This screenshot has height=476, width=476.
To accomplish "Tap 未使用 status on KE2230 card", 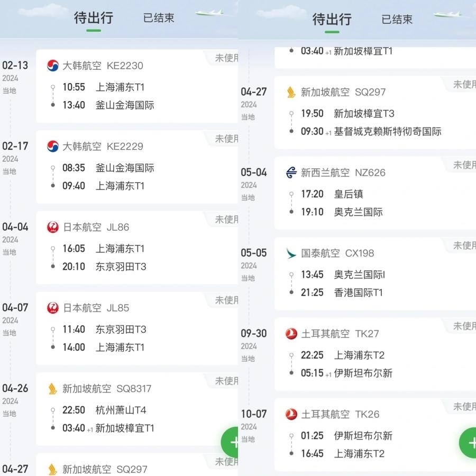I will tap(226, 58).
